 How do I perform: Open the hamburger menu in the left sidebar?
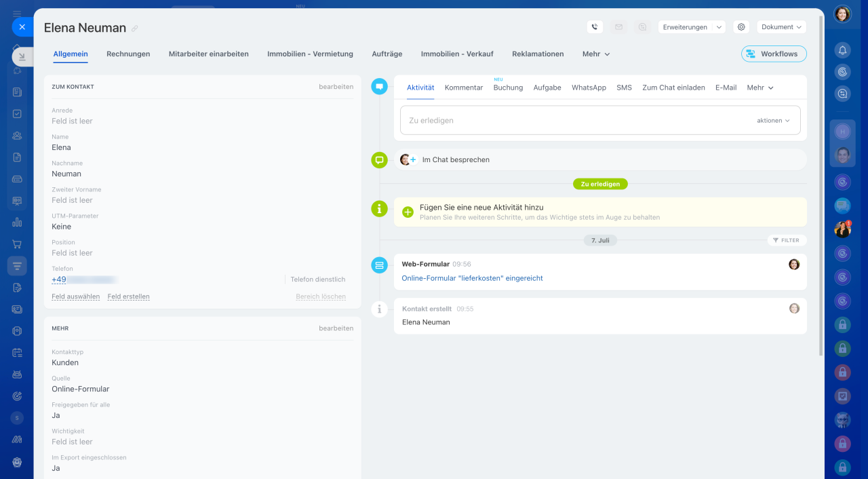coord(17,14)
